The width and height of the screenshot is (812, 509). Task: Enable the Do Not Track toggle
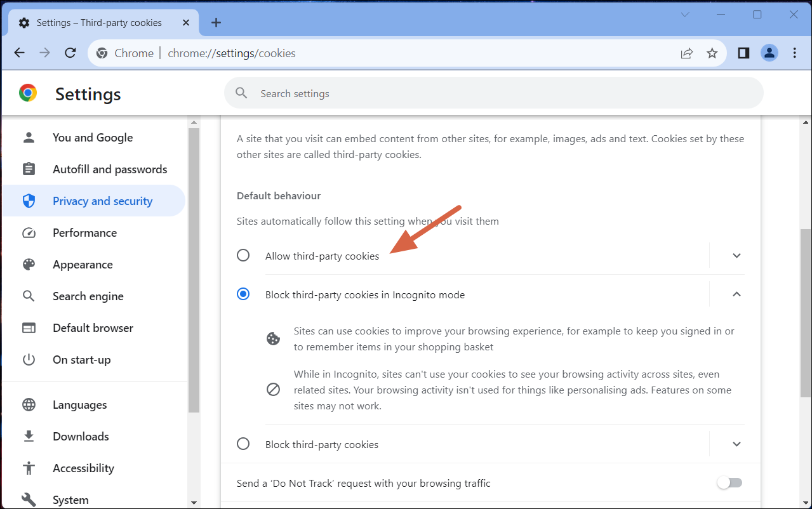[729, 483]
